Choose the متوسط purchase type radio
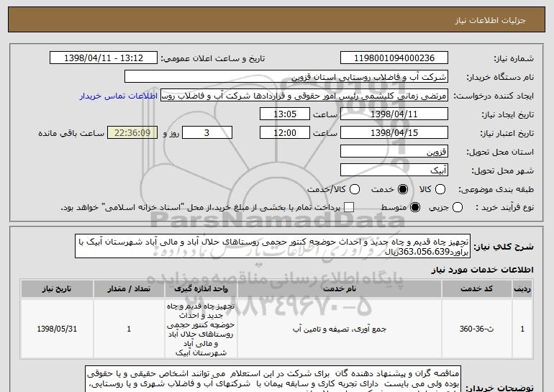Screen dimensions: 554x392 point(415,207)
